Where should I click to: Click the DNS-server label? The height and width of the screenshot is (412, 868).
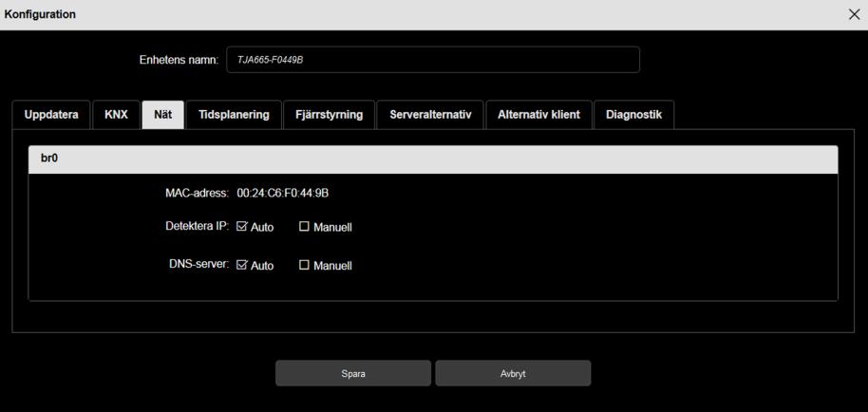pyautogui.click(x=198, y=264)
